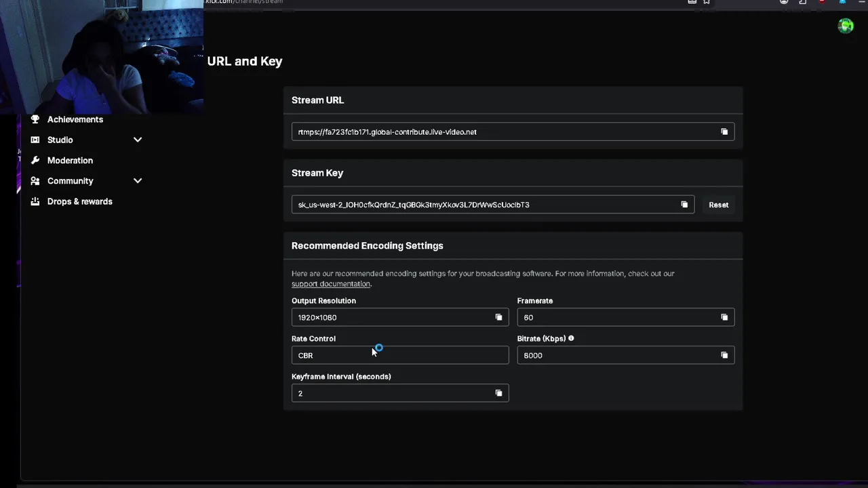This screenshot has width=868, height=488.
Task: Click the Stream Key text field
Action: pyautogui.click(x=481, y=205)
